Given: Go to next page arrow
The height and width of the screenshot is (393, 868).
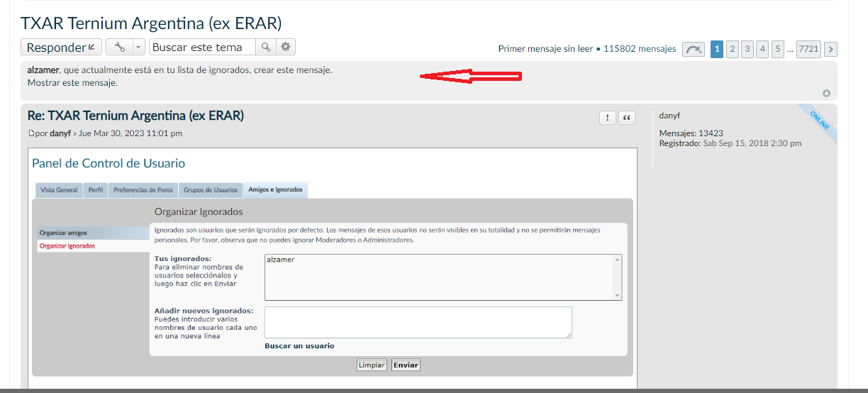Looking at the screenshot, I should (x=831, y=49).
